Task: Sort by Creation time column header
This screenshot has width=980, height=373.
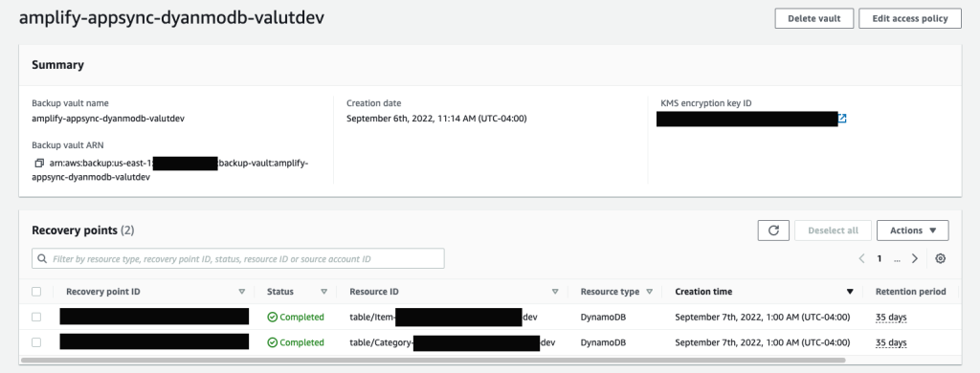Action: tap(703, 292)
